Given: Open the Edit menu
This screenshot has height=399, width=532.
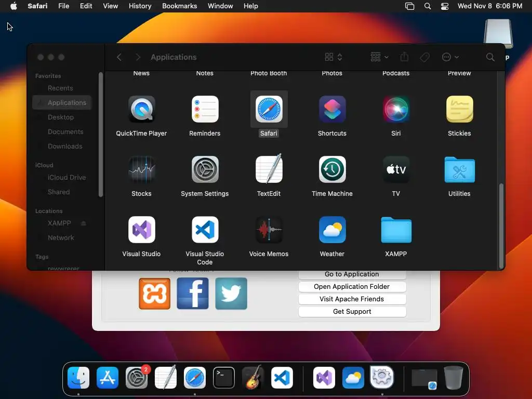Looking at the screenshot, I should 86,6.
